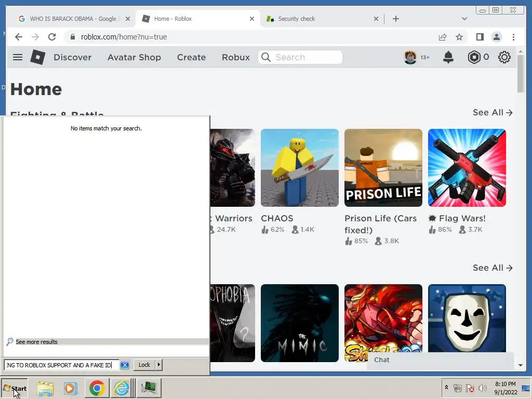
Task: Open Chrome profile icon
Action: click(x=496, y=37)
